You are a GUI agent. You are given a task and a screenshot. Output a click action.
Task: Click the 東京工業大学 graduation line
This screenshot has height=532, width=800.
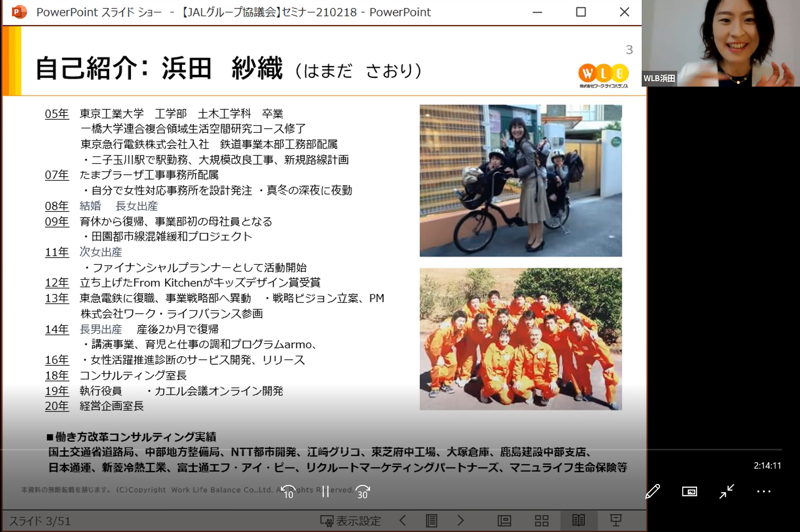[182, 114]
